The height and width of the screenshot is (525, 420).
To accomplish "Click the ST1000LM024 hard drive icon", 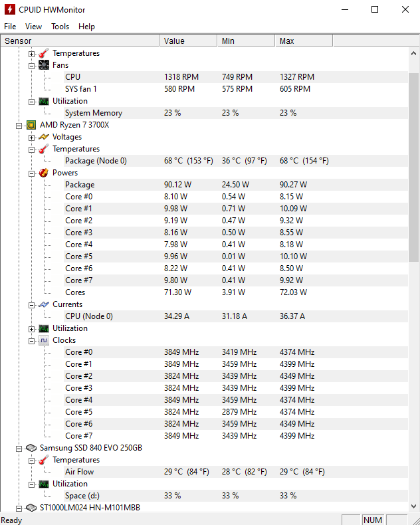I will tap(31, 508).
